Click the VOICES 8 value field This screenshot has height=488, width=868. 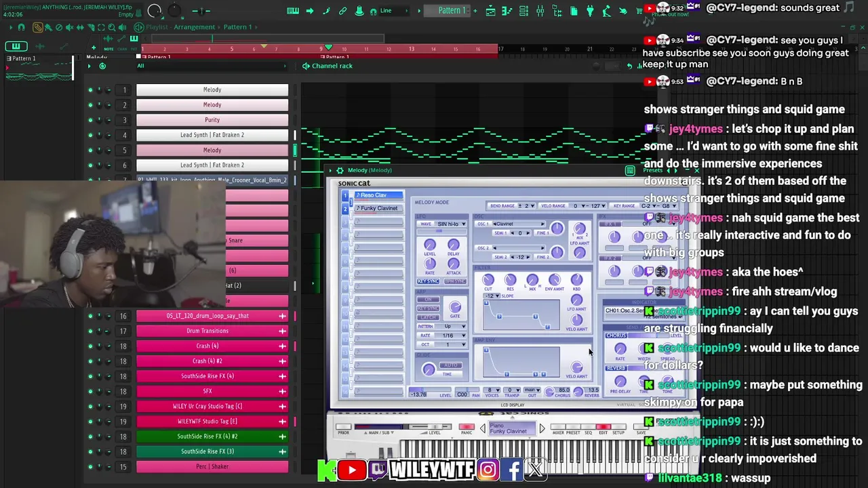click(493, 390)
